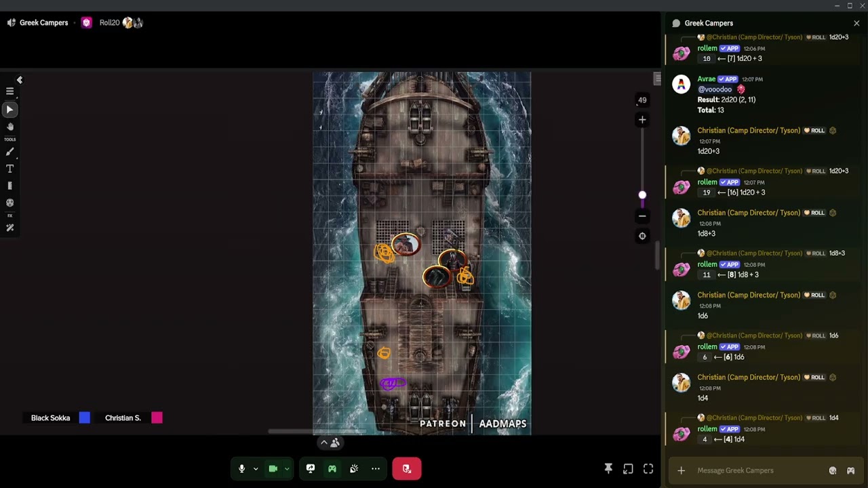Click the Avrae bot username
The image size is (868, 488).
tap(706, 79)
